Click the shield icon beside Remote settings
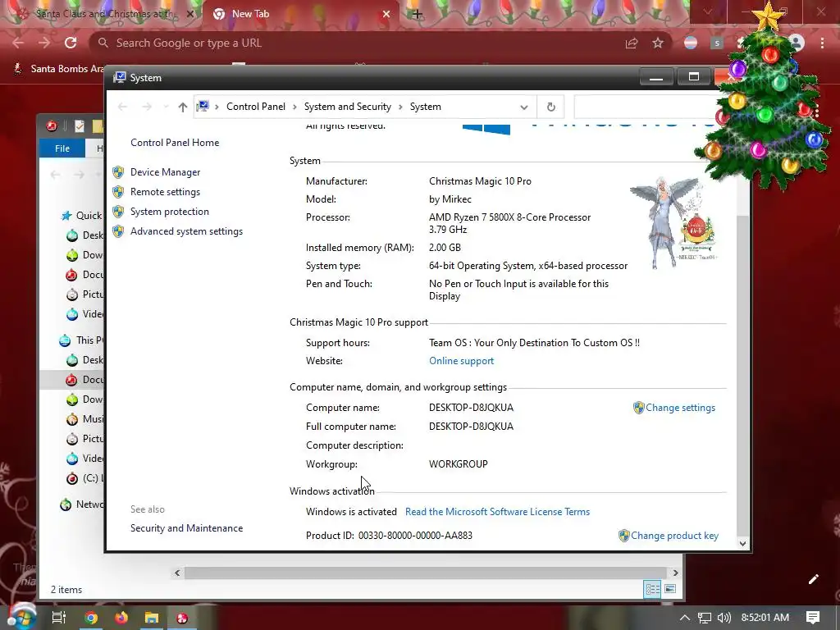 118,192
